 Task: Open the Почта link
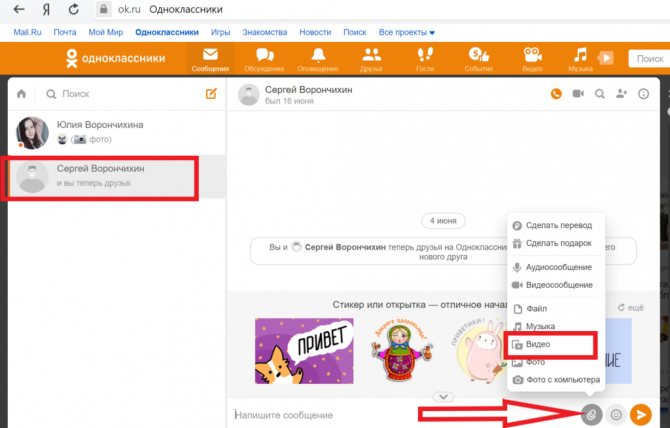(x=65, y=32)
